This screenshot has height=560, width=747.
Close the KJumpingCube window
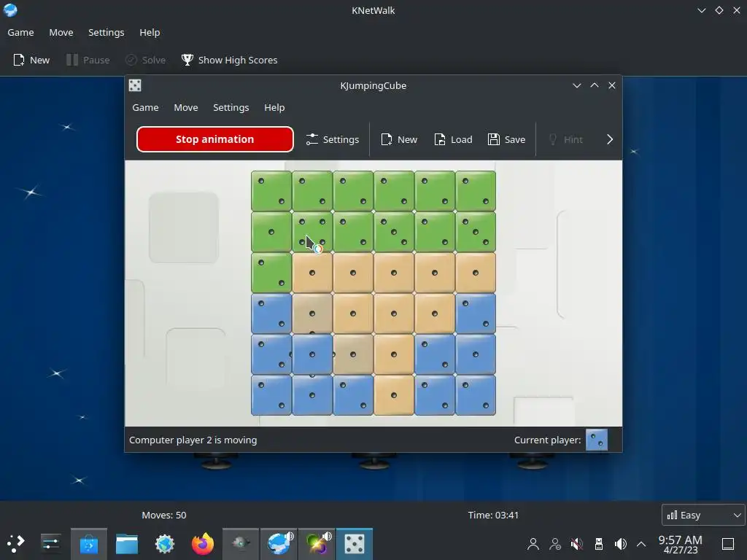pyautogui.click(x=612, y=85)
